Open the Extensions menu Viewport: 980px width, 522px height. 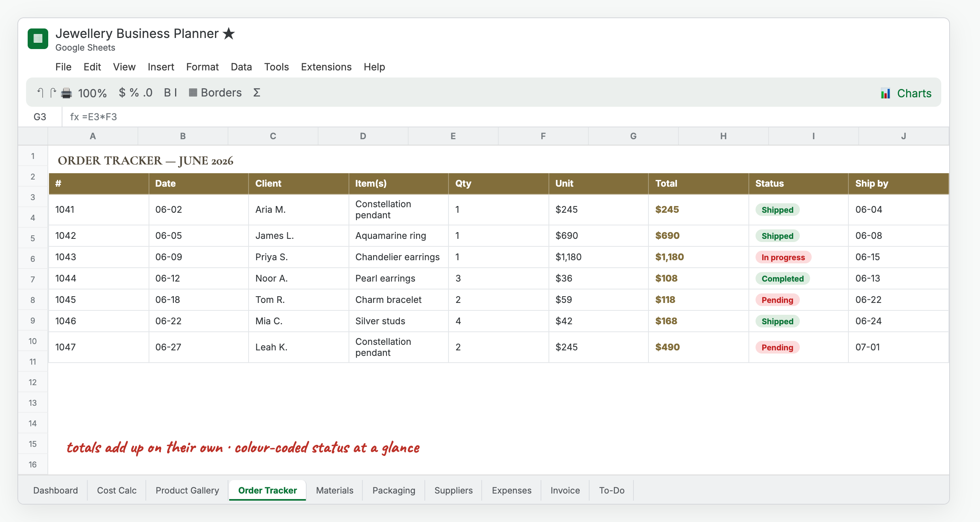(x=326, y=67)
